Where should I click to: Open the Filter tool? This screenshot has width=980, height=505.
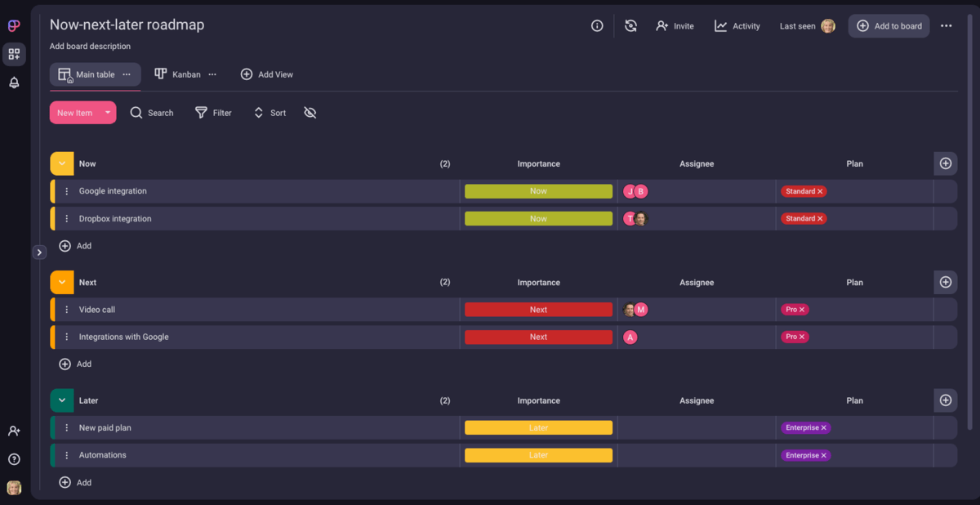(213, 113)
